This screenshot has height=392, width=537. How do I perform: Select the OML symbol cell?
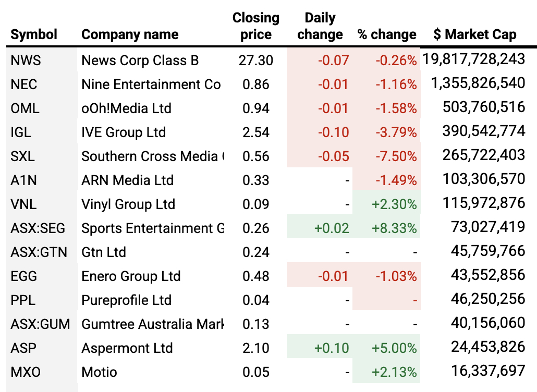pos(25,108)
